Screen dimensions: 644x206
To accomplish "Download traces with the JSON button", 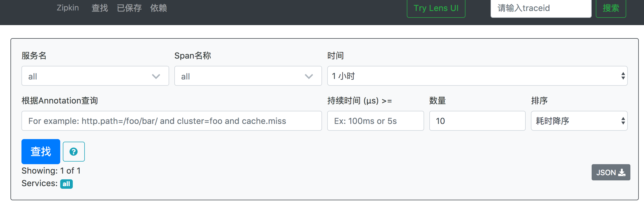I will click(x=610, y=173).
